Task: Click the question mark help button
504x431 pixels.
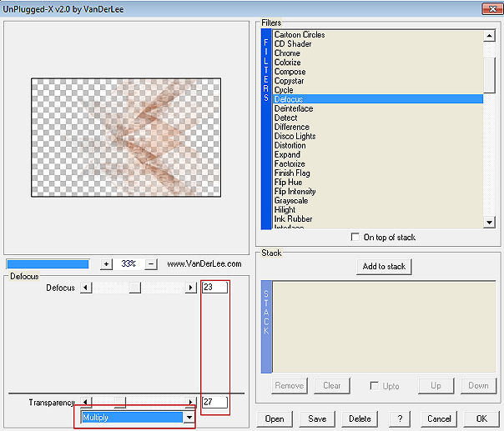Action: [400, 419]
